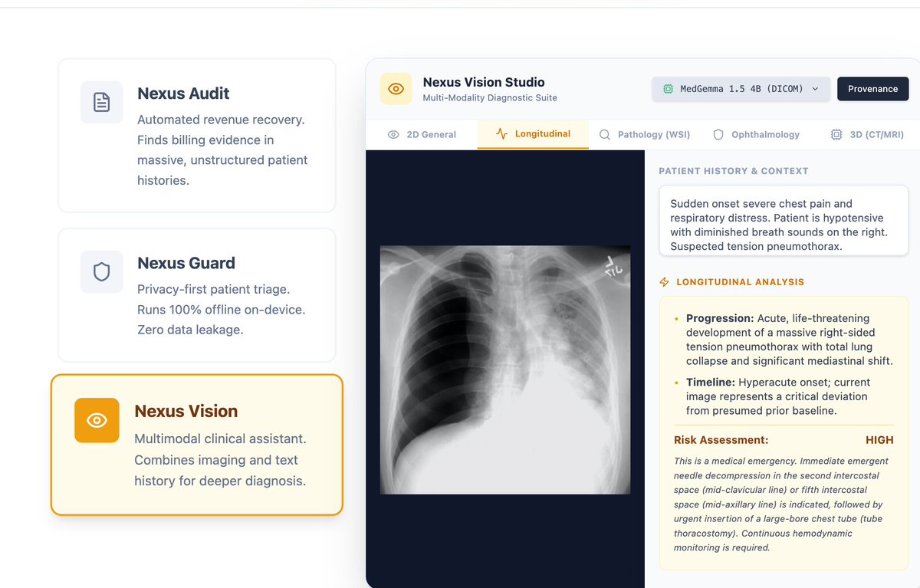Click the Nexus Vision Studio title
The width and height of the screenshot is (920, 588).
484,82
